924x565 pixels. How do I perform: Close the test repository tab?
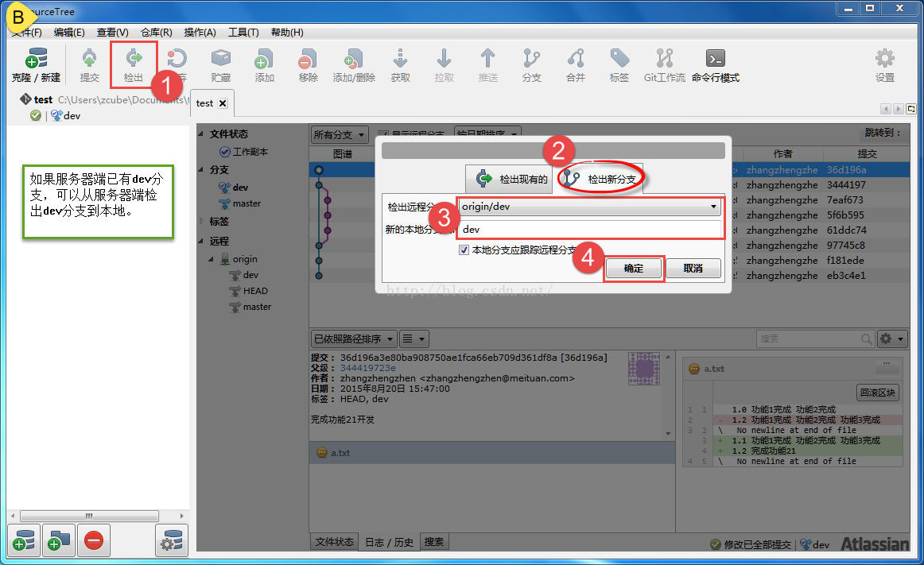(x=223, y=103)
